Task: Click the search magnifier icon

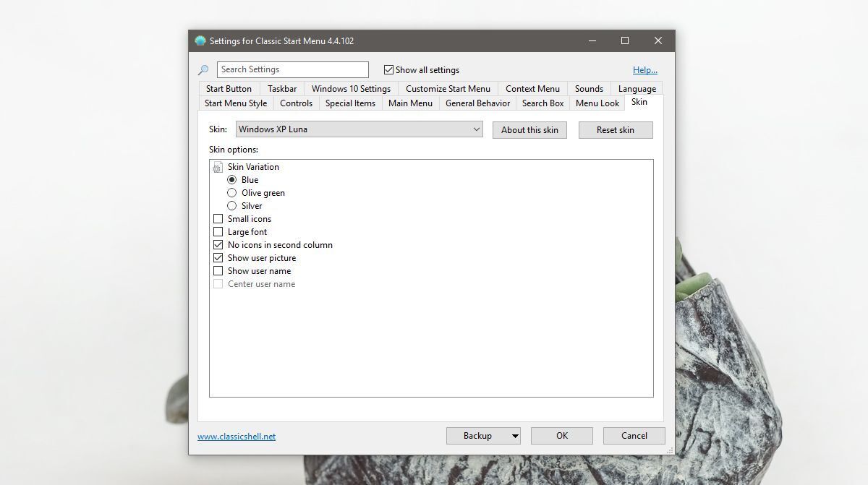Action: tap(203, 69)
